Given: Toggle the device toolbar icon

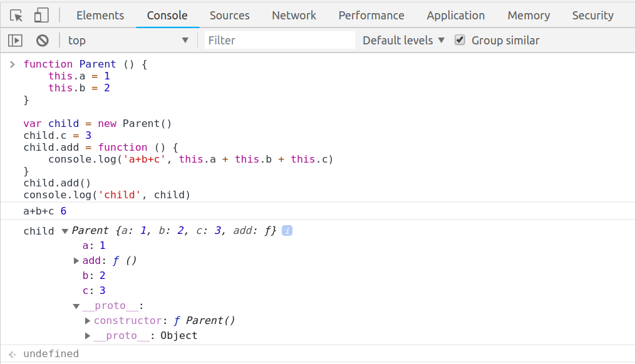Looking at the screenshot, I should [x=41, y=16].
